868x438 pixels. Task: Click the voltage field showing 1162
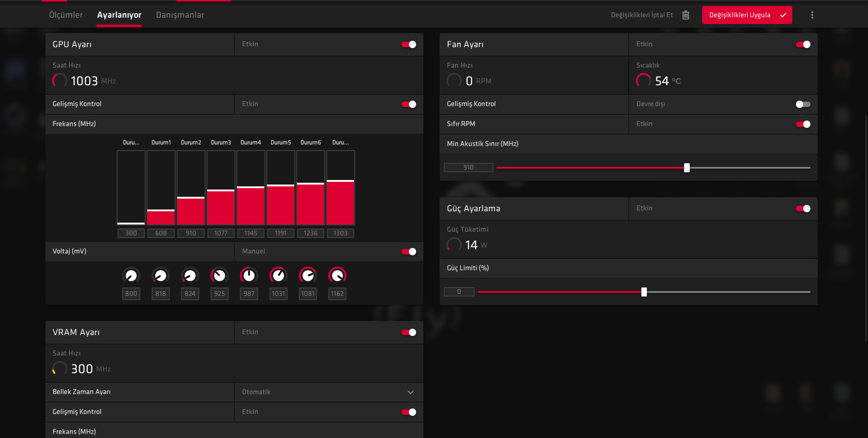click(x=337, y=294)
